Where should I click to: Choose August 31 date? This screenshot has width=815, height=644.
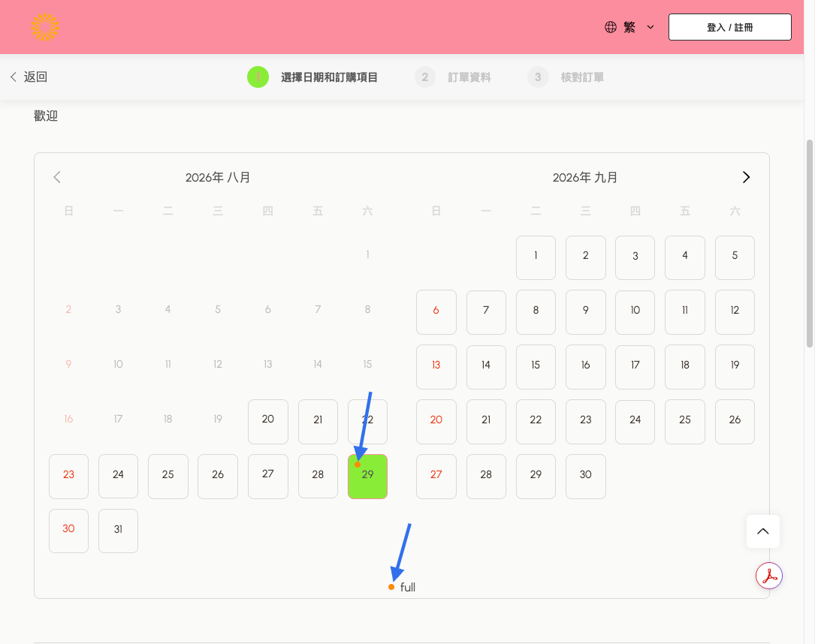(x=118, y=531)
